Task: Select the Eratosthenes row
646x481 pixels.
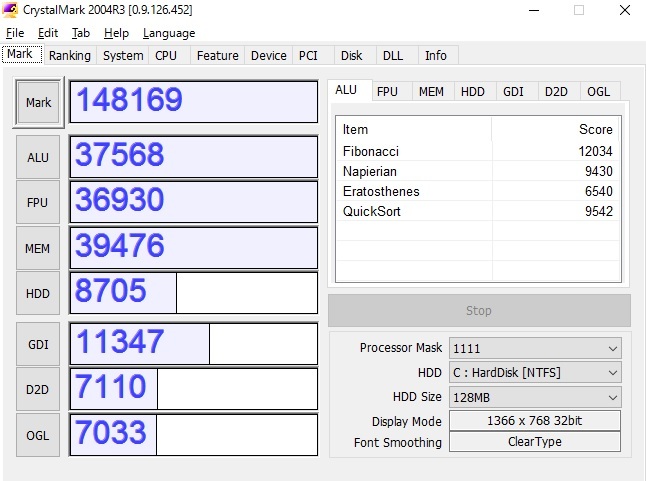Action: point(478,191)
